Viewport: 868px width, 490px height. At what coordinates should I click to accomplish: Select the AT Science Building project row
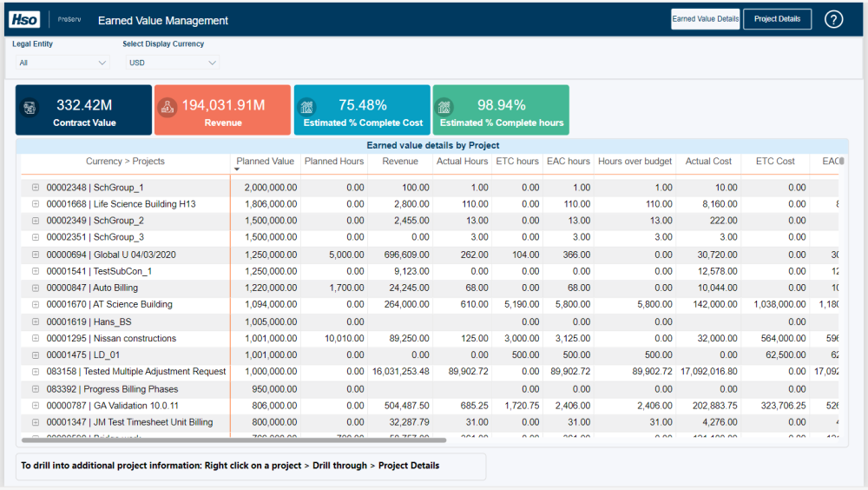pyautogui.click(x=133, y=305)
